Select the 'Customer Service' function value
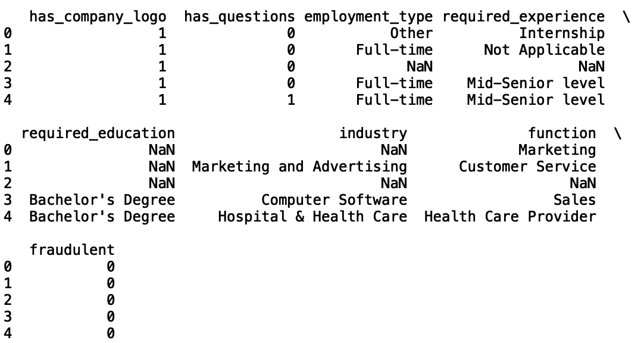The width and height of the screenshot is (644, 343). (527, 167)
